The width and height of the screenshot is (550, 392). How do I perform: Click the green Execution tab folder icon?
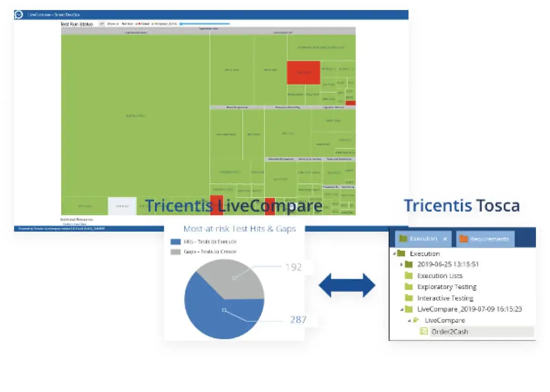402,239
